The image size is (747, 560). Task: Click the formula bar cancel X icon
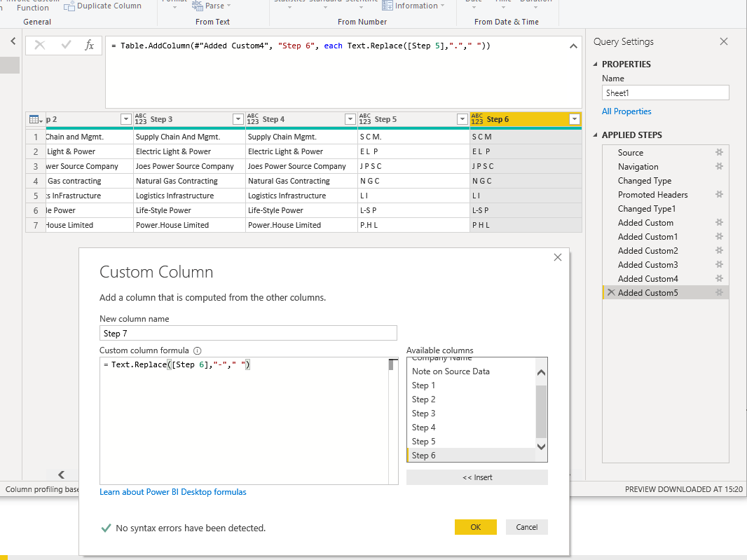(x=40, y=46)
